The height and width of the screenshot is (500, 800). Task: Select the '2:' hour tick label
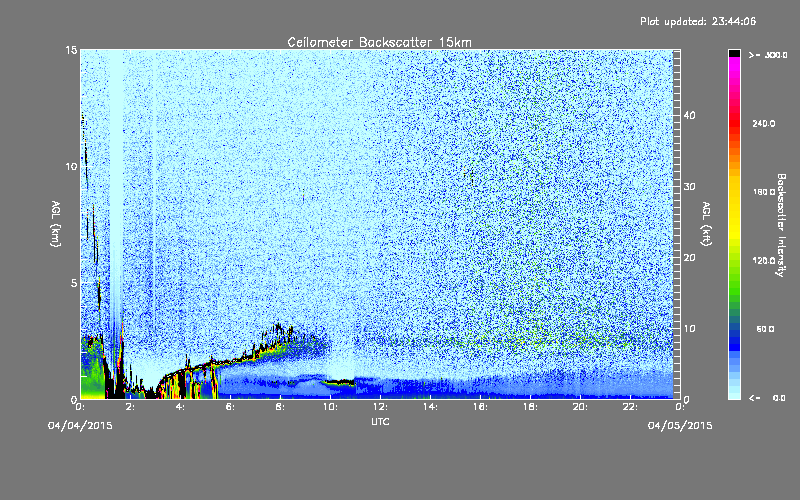[130, 407]
